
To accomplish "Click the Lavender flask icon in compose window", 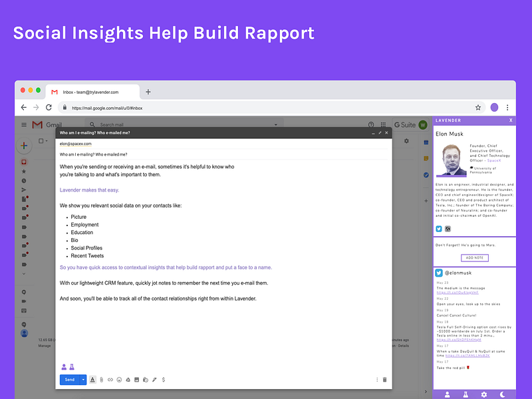I will pos(72,367).
